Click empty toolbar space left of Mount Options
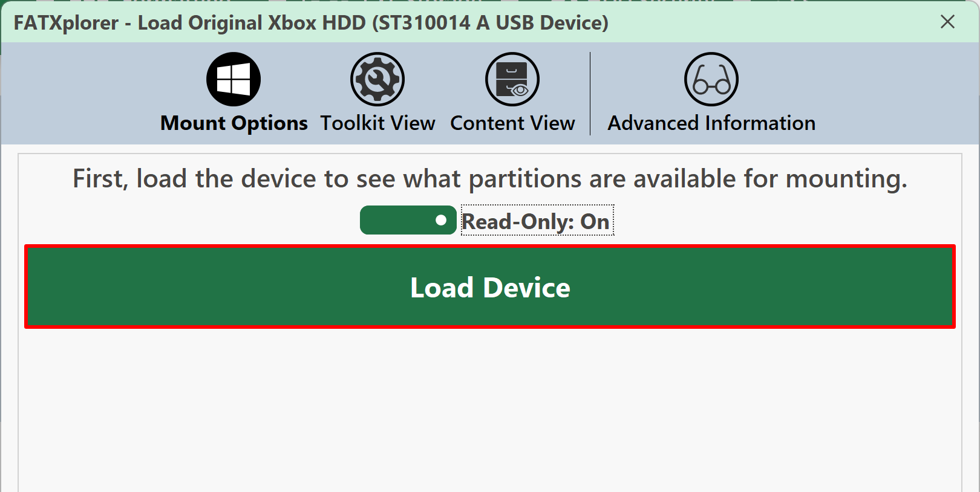Image resolution: width=980 pixels, height=492 pixels. 79,94
